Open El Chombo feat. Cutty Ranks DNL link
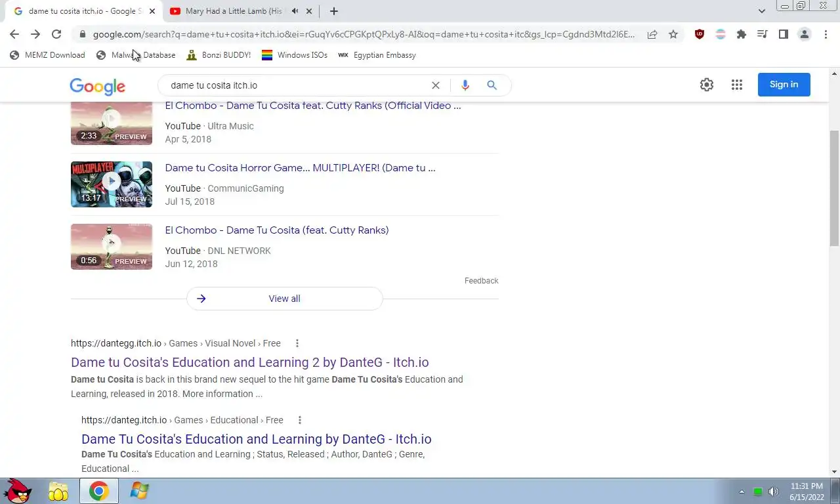This screenshot has height=504, width=840. (x=277, y=230)
